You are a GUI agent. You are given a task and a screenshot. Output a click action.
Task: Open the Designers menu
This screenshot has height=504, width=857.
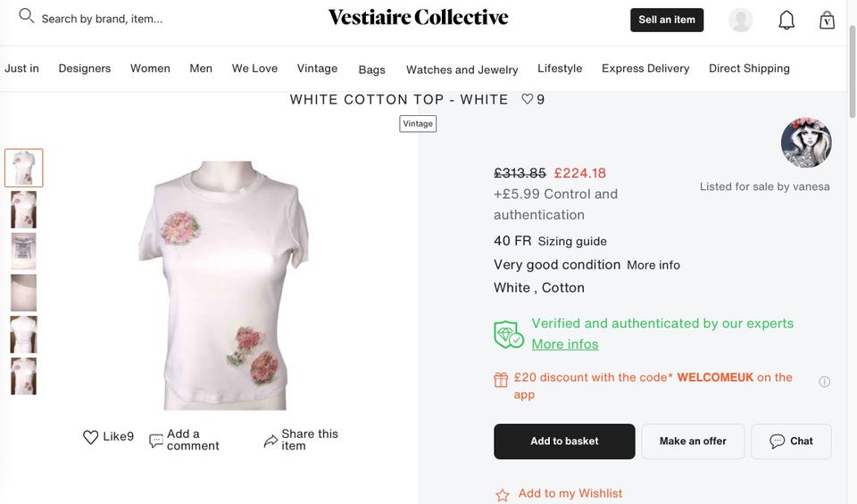click(85, 69)
